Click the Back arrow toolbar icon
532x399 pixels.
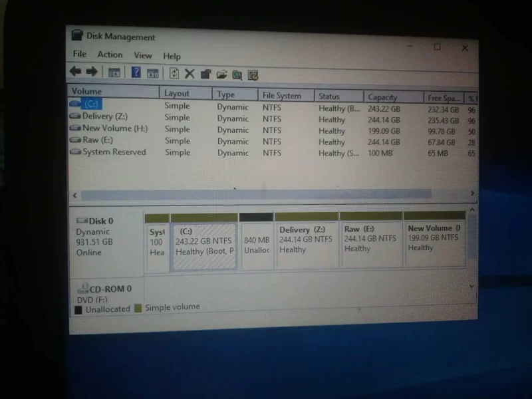pyautogui.click(x=75, y=72)
